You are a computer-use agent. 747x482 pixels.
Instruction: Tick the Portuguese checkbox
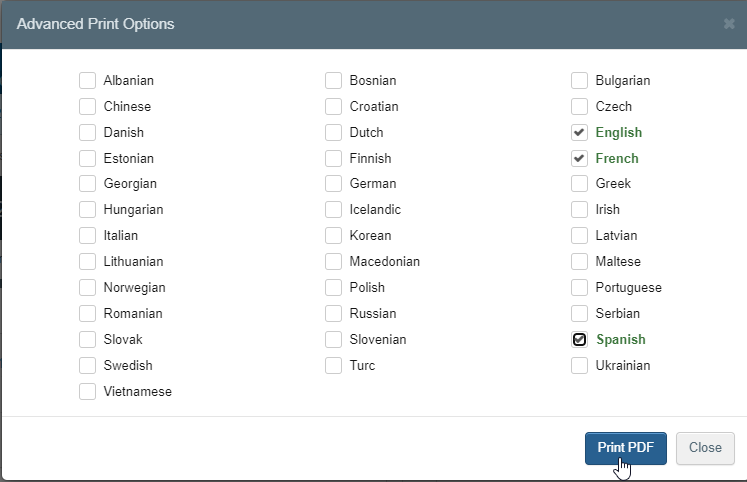click(579, 287)
